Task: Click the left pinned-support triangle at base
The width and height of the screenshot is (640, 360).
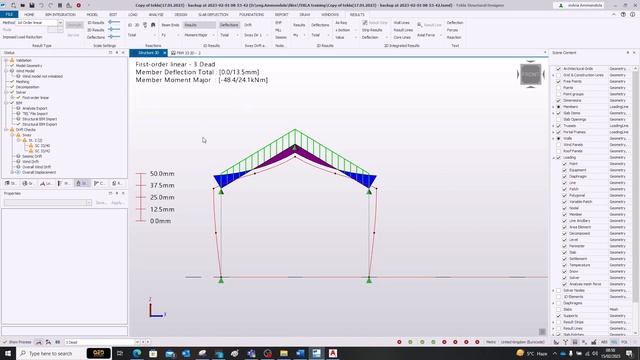Action: pos(221,280)
